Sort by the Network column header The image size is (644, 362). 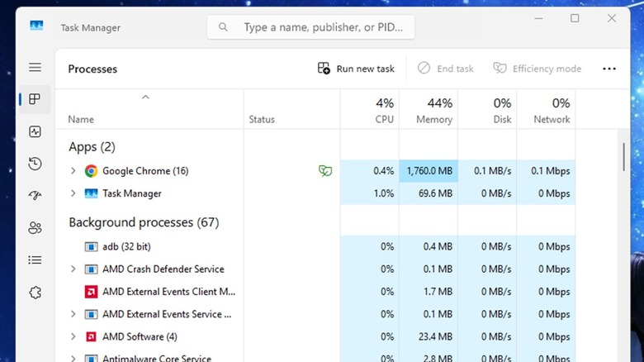click(546, 110)
